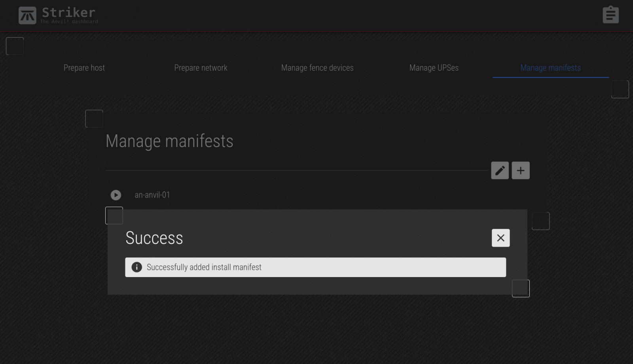Click the Manage manifests panel heading
The height and width of the screenshot is (364, 633).
point(169,141)
